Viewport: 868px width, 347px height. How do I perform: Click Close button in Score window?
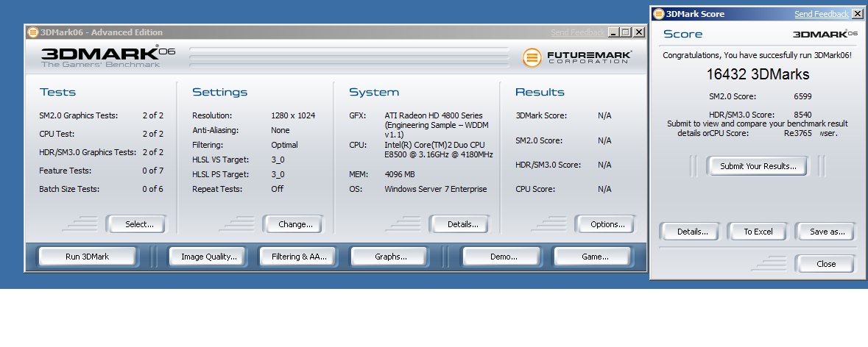pos(826,264)
